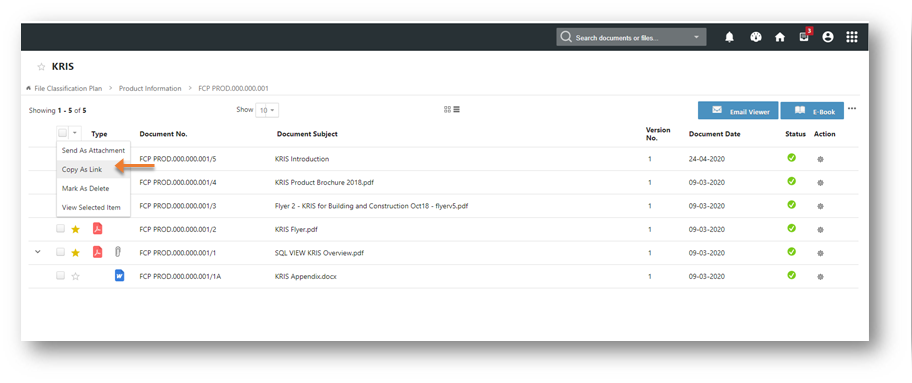Viewport: 912px width, 383px height.
Task: Click status checkmark for KRIS Appendix.docx
Action: pyautogui.click(x=791, y=275)
